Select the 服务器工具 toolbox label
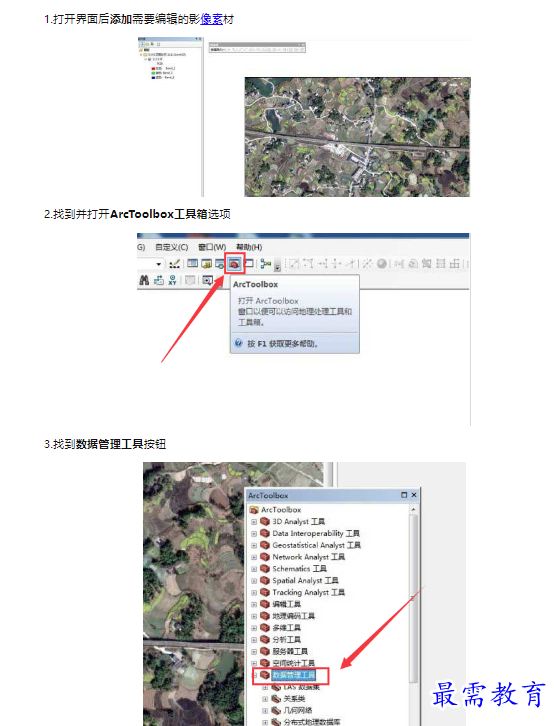This screenshot has width=554, height=726. (x=290, y=651)
